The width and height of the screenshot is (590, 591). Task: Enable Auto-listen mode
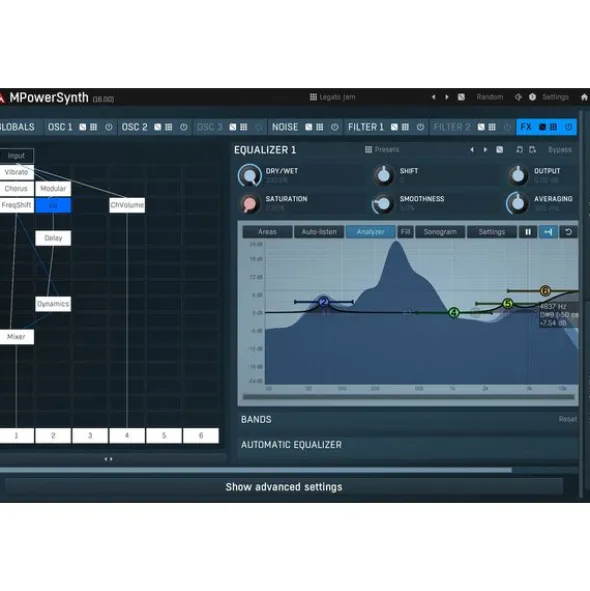(319, 232)
